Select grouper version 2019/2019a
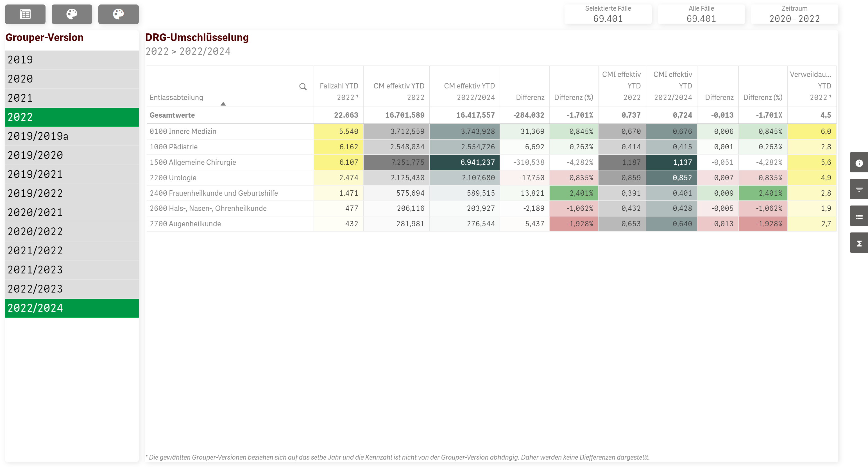Screen dimensions: 868x468 [x=72, y=136]
